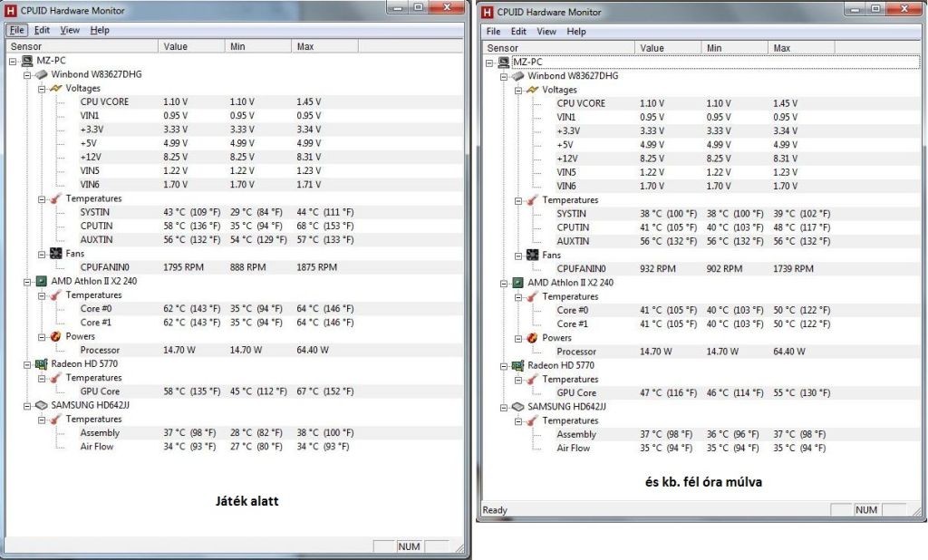Viewport: 928px width, 560px height.
Task: Click NUM indicator in right window status bar
Action: [865, 509]
